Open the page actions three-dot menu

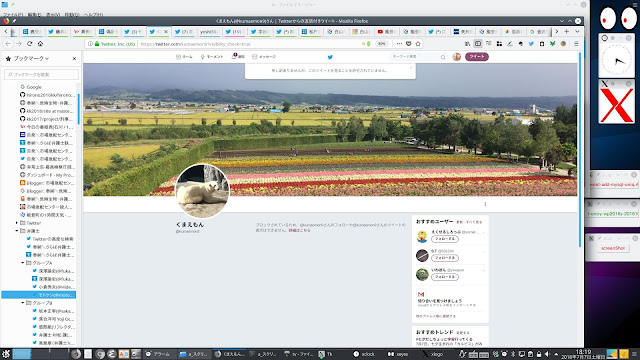(399, 44)
